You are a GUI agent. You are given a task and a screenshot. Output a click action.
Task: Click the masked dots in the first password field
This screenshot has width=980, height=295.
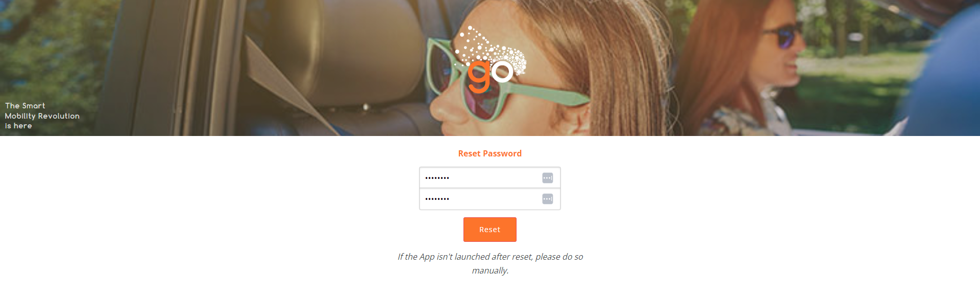coord(437,178)
